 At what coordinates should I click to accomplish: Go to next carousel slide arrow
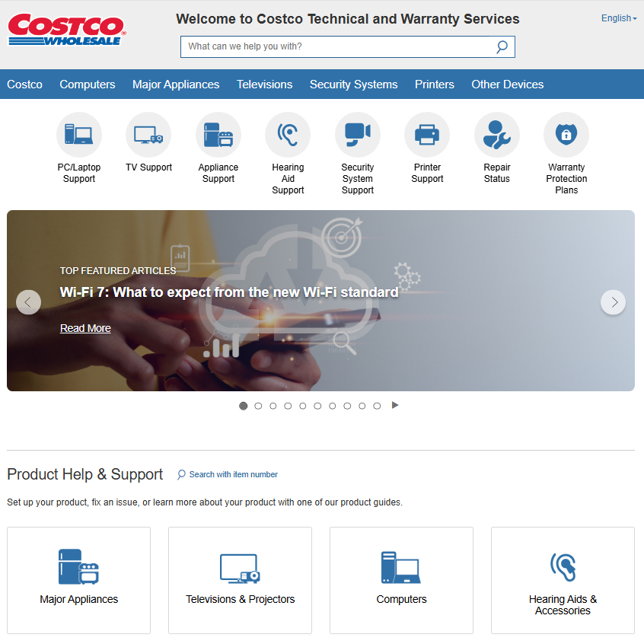pos(614,302)
